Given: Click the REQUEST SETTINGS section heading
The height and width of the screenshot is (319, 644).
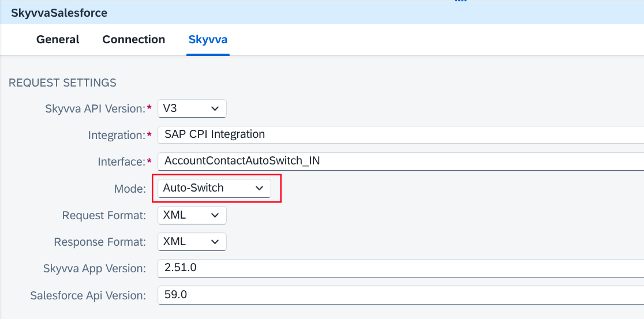Looking at the screenshot, I should point(62,82).
